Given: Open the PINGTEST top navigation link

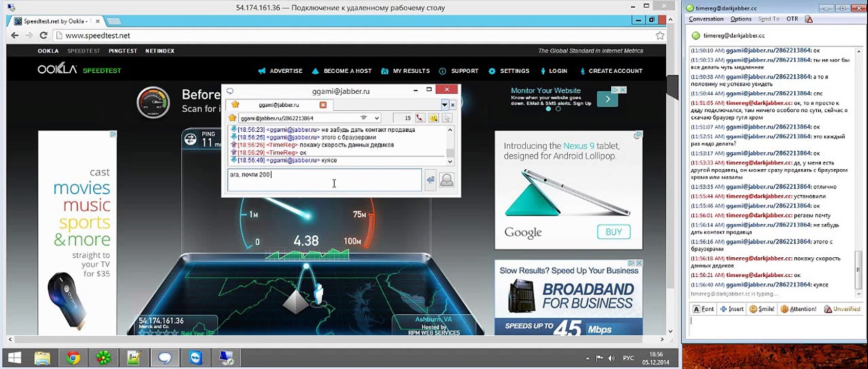Looking at the screenshot, I should tap(123, 51).
